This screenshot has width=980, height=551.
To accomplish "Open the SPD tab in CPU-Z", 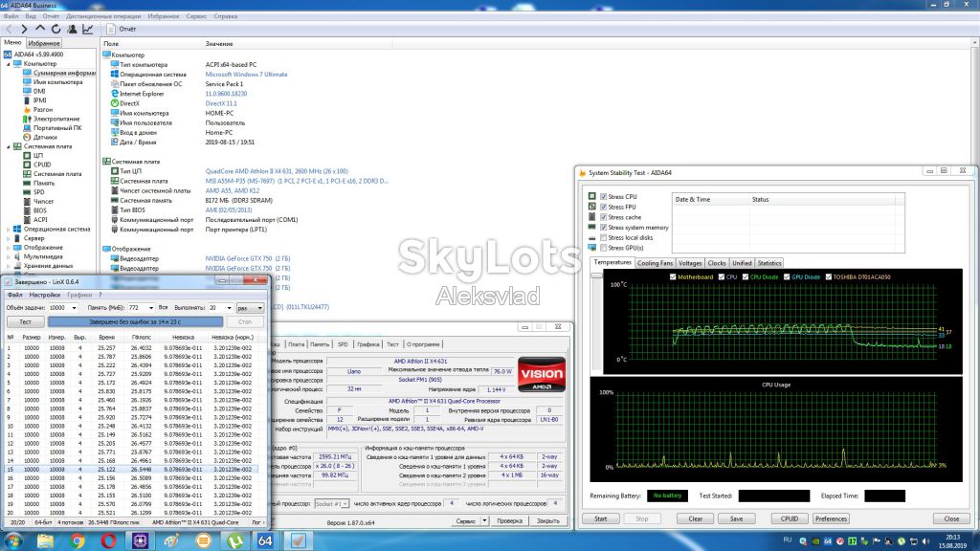I will coord(343,344).
